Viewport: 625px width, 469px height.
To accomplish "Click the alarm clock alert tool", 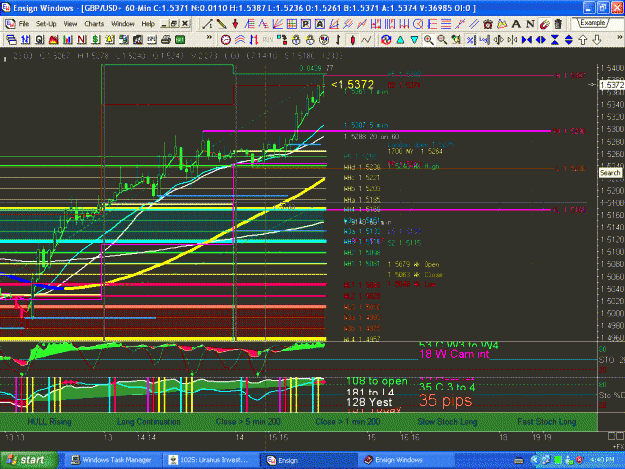I will click(488, 24).
